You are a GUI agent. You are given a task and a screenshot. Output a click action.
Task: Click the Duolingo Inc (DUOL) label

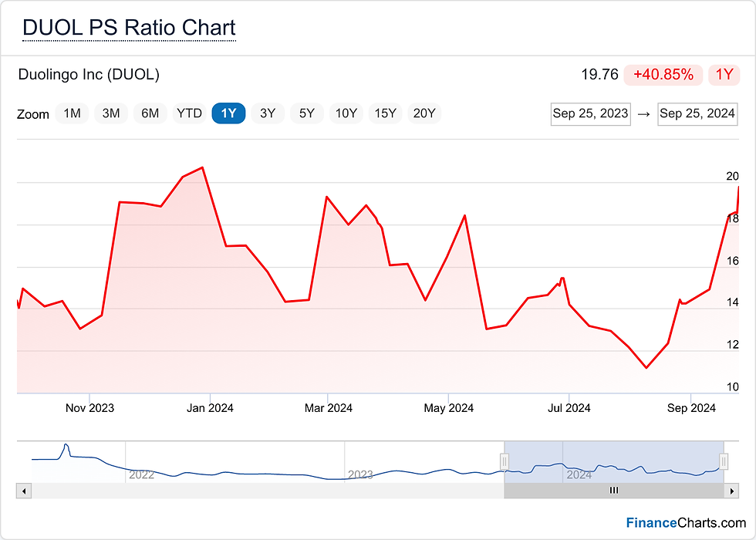click(x=89, y=75)
